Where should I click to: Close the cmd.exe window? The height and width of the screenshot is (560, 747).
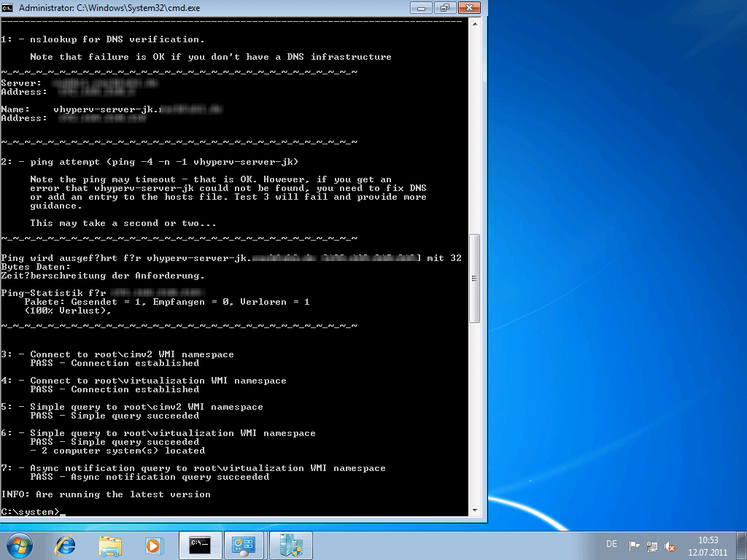(x=469, y=7)
